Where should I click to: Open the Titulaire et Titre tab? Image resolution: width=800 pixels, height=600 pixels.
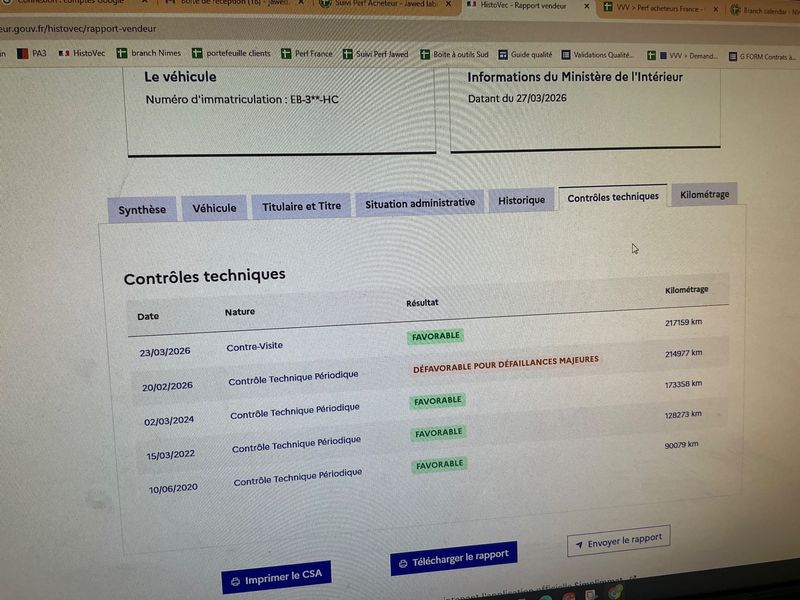click(x=301, y=206)
